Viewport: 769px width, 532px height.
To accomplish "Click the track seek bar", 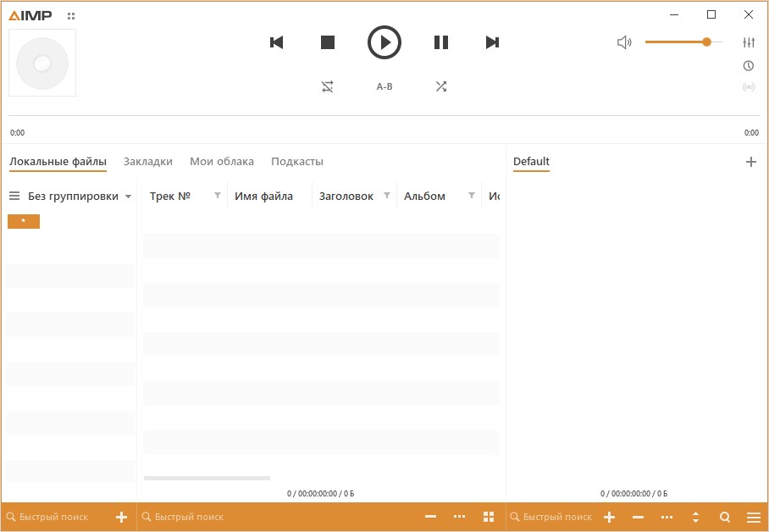I will click(x=384, y=116).
